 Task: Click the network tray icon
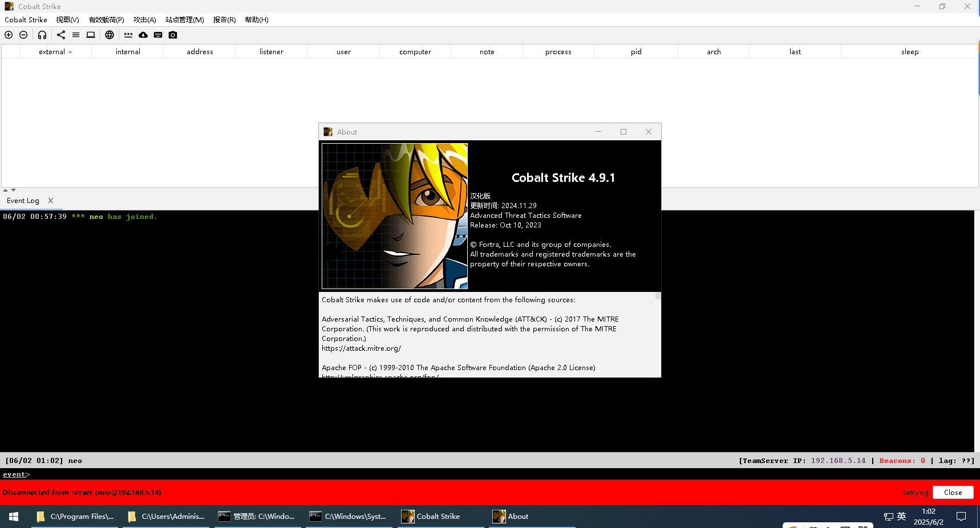tap(889, 517)
